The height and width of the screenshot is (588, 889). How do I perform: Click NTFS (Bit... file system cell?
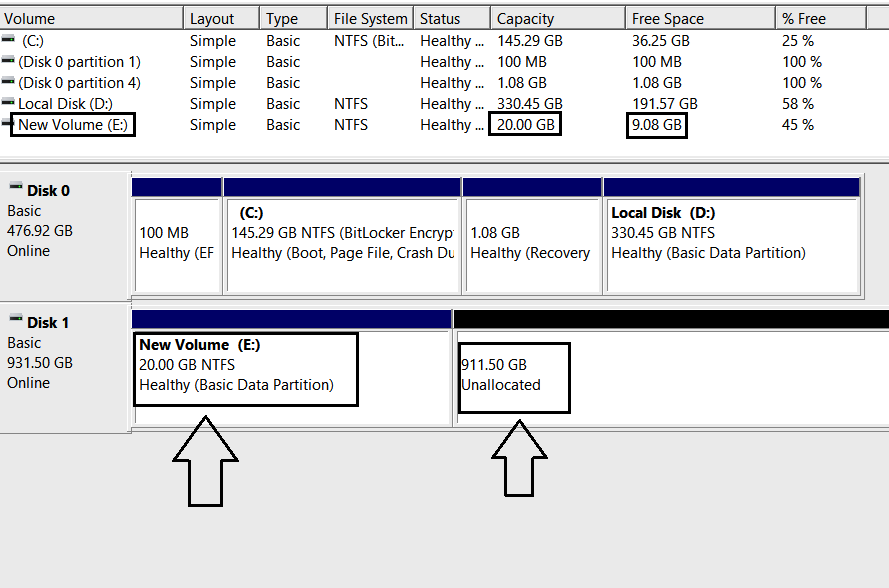369,41
